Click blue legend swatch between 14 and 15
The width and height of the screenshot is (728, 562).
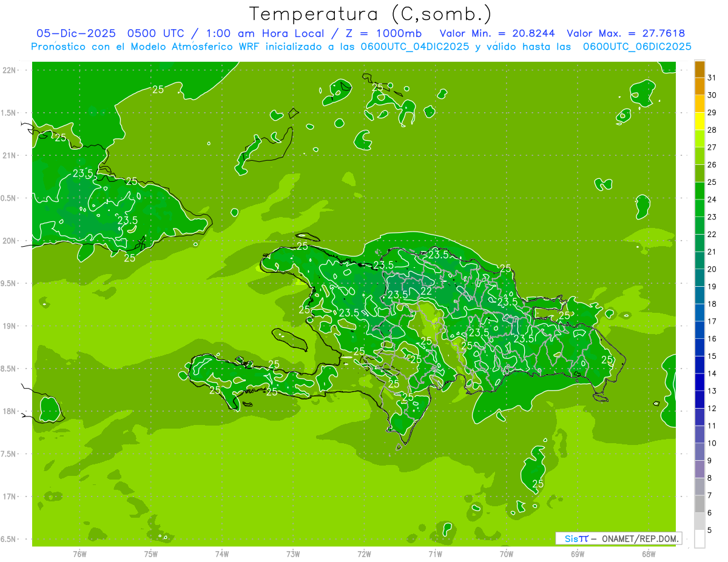[x=699, y=365]
